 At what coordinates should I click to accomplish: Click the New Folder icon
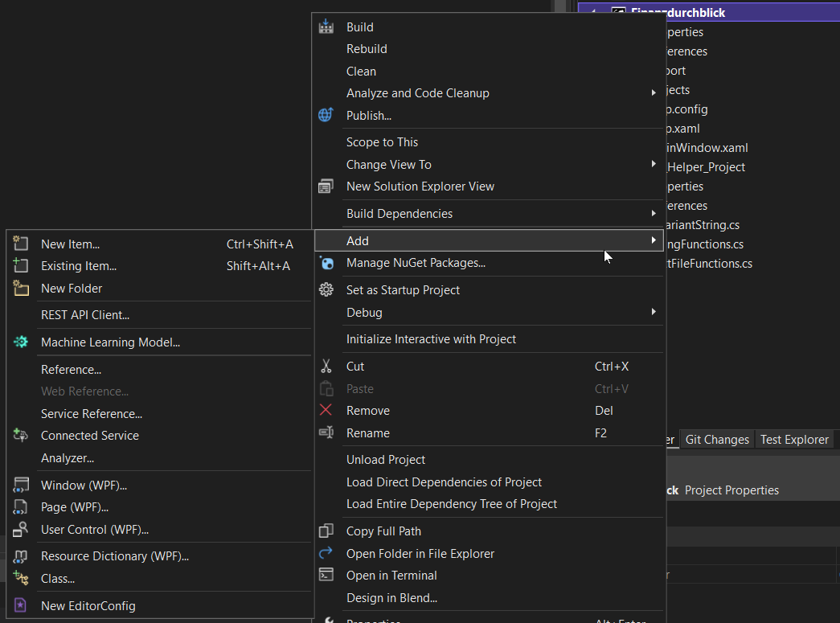[20, 288]
